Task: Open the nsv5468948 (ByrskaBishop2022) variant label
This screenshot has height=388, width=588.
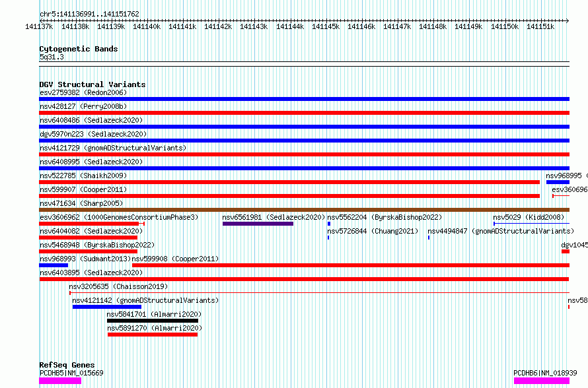Action: (x=97, y=245)
